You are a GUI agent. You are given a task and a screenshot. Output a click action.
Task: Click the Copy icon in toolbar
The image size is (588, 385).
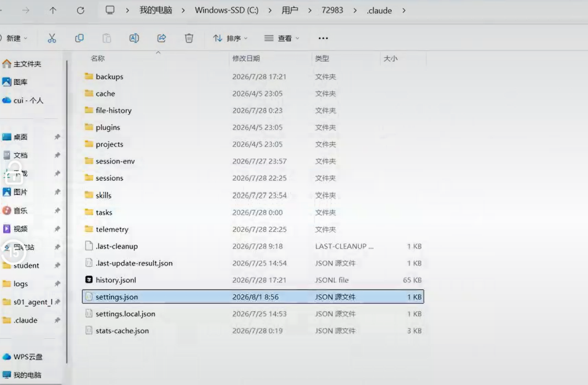79,38
